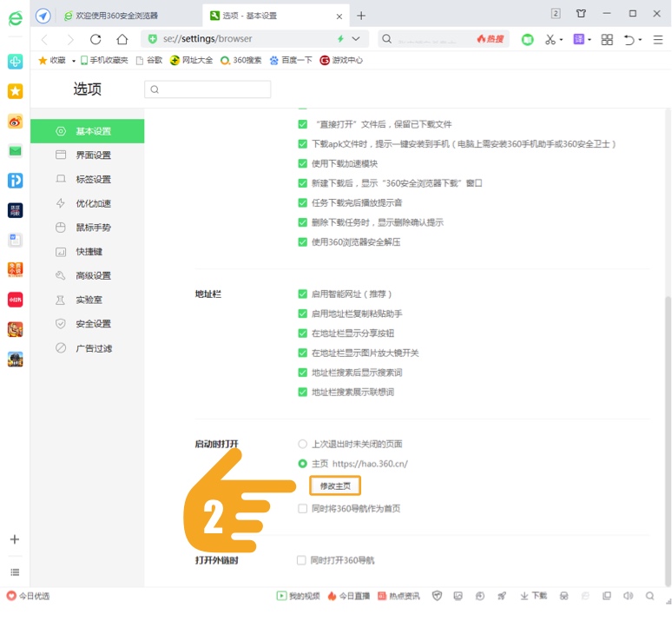Open the purple translate tool icon

tap(578, 39)
